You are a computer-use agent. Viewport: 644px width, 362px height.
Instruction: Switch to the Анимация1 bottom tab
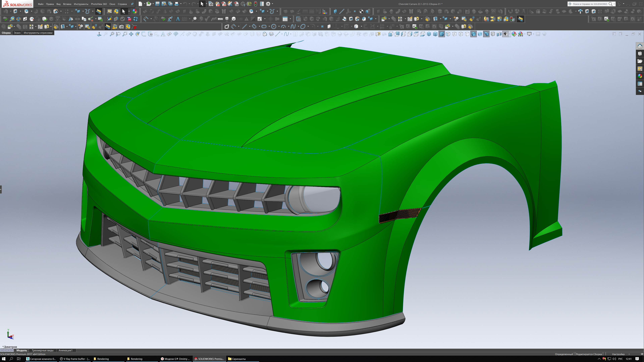pyautogui.click(x=66, y=350)
